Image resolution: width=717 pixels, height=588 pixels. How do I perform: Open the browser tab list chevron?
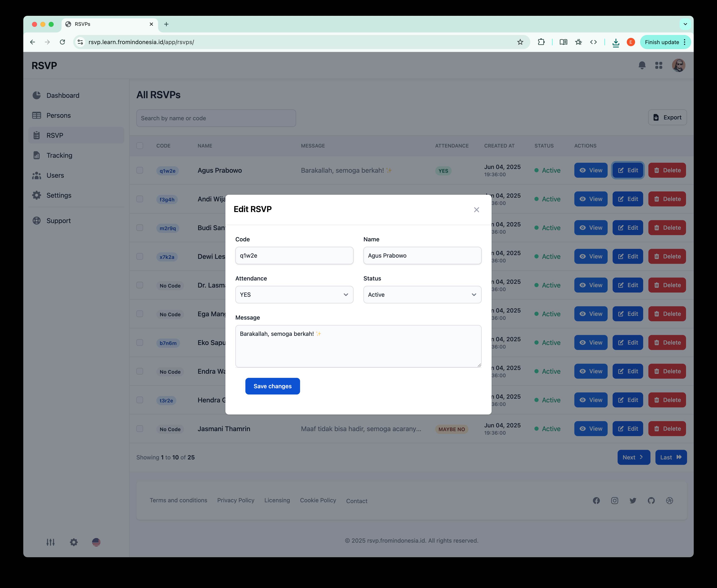[x=685, y=24]
